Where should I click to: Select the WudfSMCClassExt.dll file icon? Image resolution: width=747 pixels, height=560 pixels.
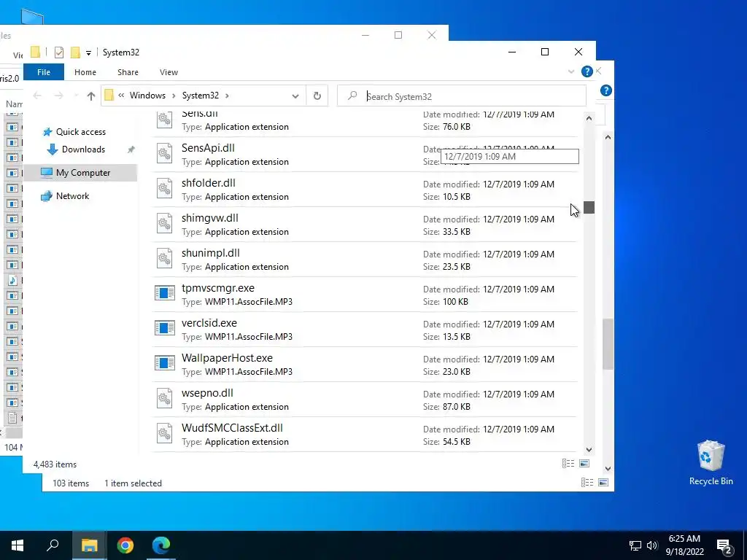coord(164,434)
